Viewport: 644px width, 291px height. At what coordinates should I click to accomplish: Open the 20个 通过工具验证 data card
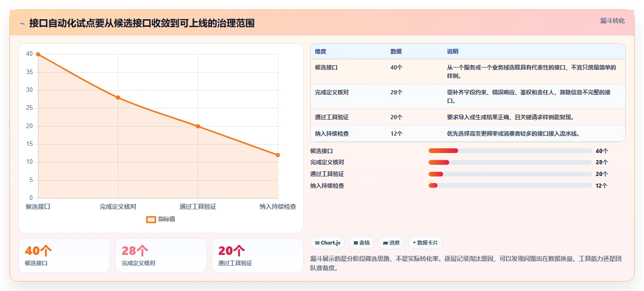(x=258, y=255)
